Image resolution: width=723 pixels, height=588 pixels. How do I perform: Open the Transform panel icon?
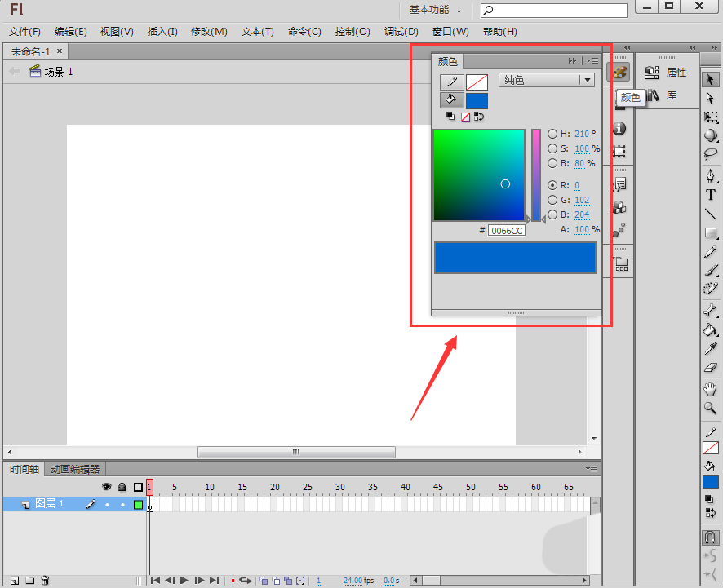click(619, 151)
